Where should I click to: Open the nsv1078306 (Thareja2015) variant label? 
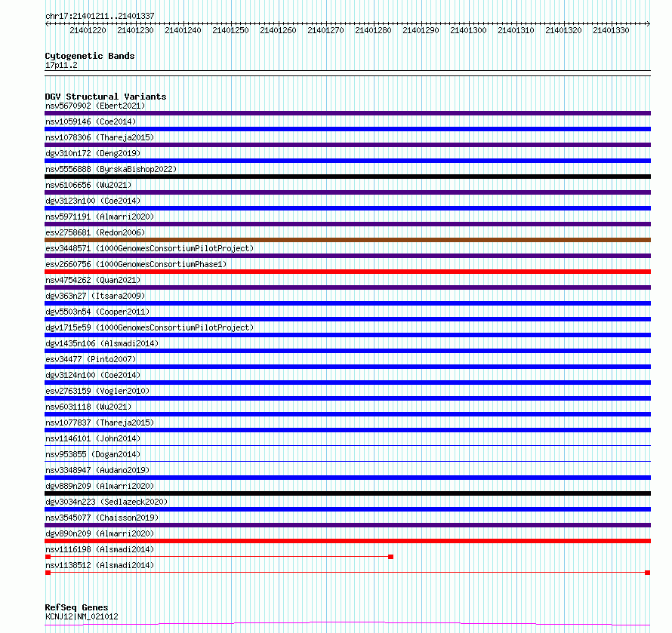pos(100,137)
